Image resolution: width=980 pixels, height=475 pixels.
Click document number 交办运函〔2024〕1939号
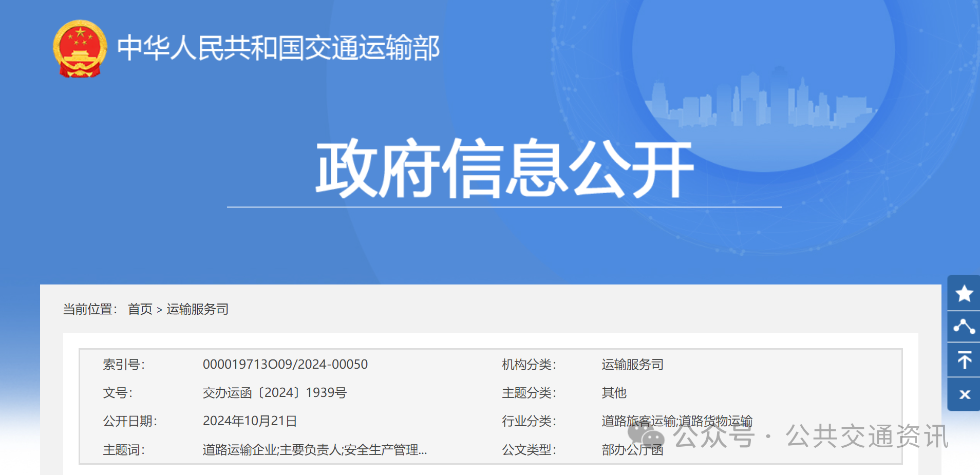pyautogui.click(x=275, y=393)
